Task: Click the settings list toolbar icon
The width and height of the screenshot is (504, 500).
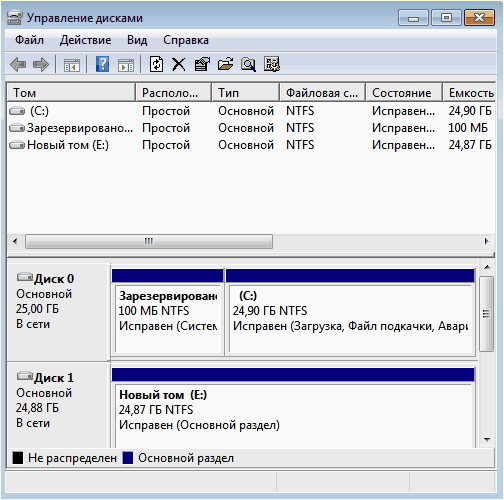Action: [272, 64]
